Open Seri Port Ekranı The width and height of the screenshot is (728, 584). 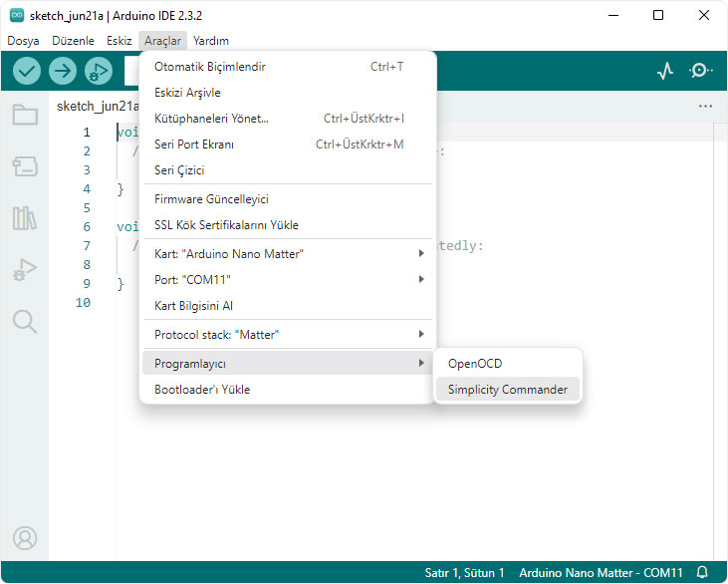[288, 145]
